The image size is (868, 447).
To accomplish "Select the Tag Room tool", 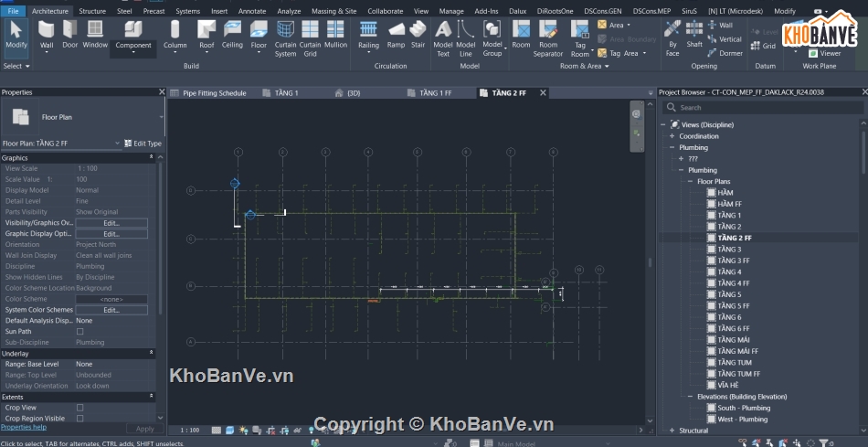I will point(580,38).
